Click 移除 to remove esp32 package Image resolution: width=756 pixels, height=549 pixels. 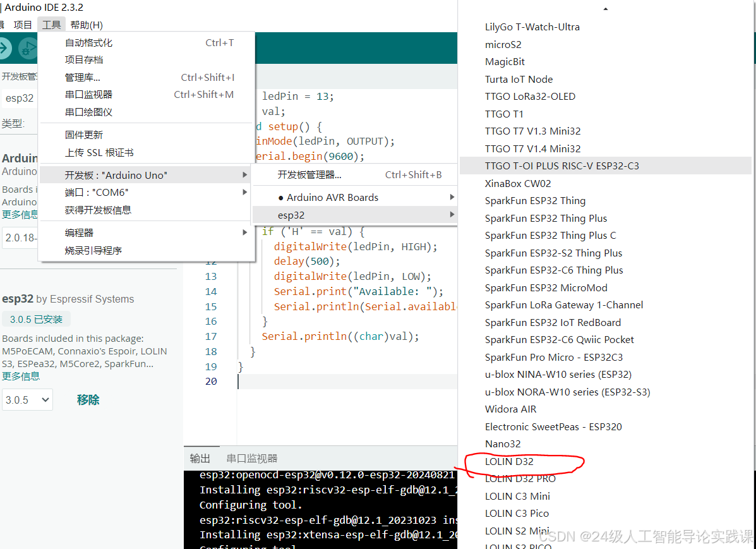[x=88, y=400]
